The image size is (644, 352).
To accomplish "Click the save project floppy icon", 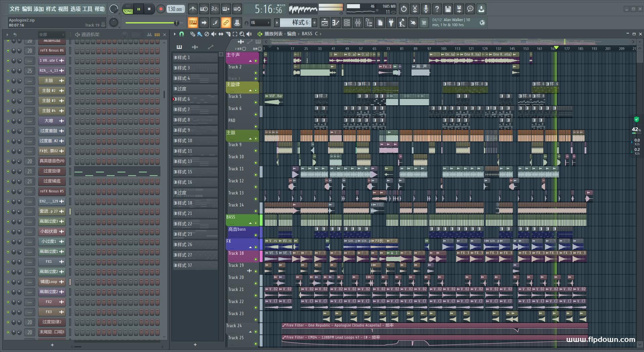I will click(448, 9).
